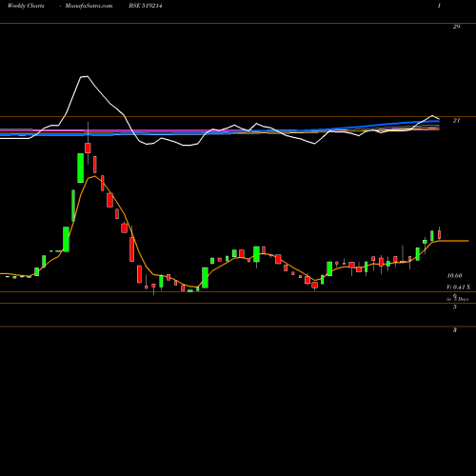Click the "29" price axis label
Image resolution: width=476 pixels, height=476 pixels.
coord(456,27)
